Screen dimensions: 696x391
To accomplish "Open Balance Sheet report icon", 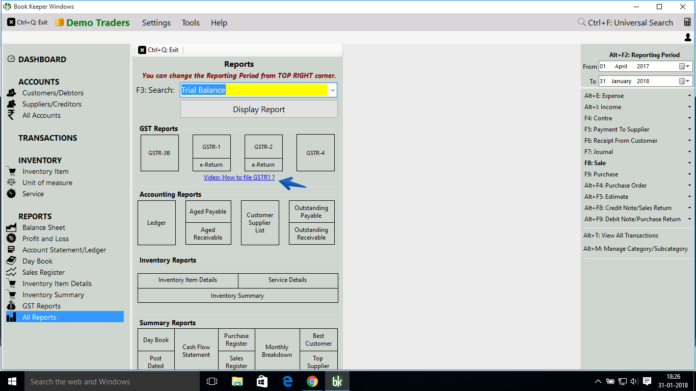I will point(12,228).
